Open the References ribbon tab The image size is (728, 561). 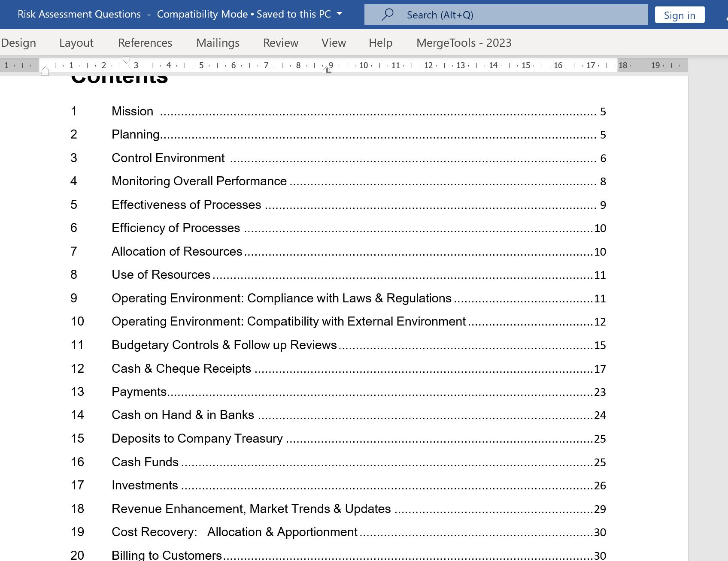145,43
